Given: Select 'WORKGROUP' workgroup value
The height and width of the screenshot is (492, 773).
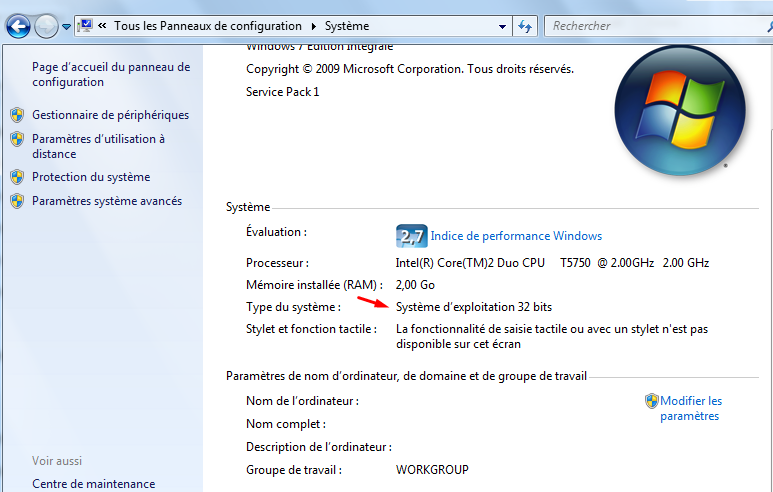Looking at the screenshot, I should click(x=432, y=470).
